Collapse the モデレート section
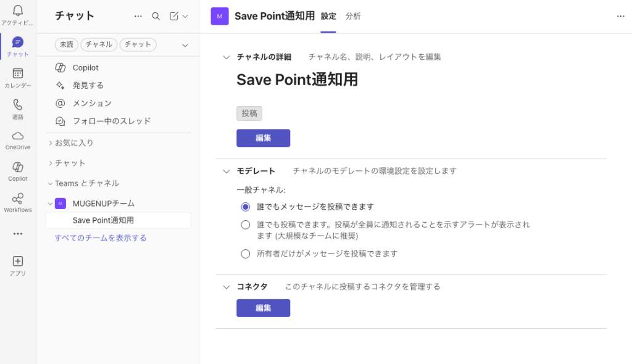The image size is (632, 364). pyautogui.click(x=226, y=171)
